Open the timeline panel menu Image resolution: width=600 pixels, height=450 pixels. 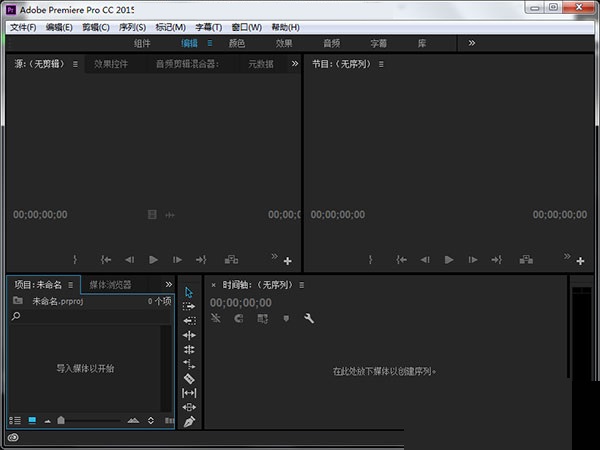click(x=302, y=285)
